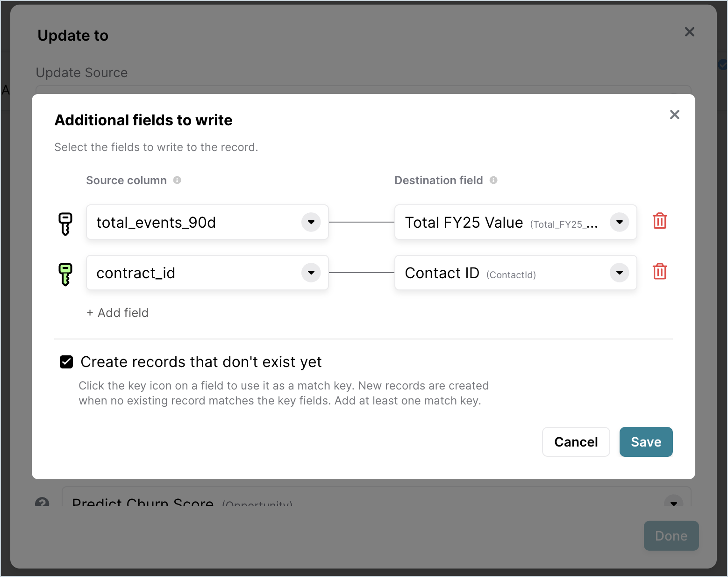Click the Save button
Screen dimensions: 728x577
coord(646,442)
